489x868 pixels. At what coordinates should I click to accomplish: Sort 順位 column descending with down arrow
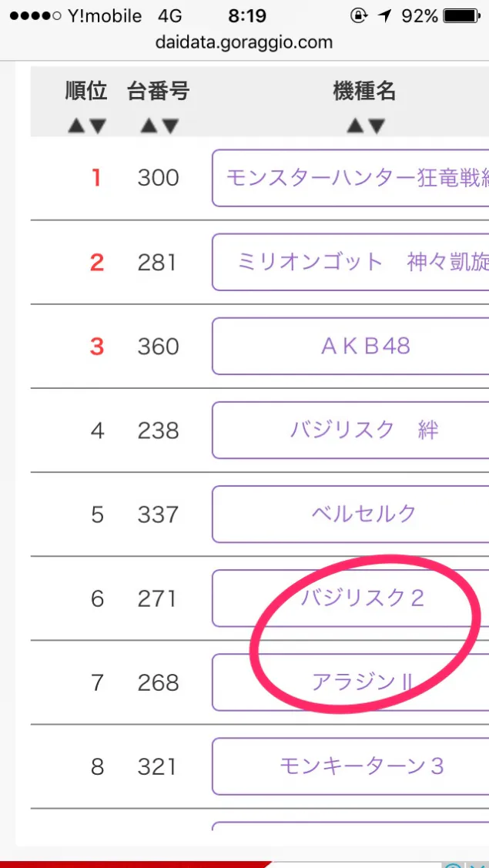pyautogui.click(x=98, y=127)
